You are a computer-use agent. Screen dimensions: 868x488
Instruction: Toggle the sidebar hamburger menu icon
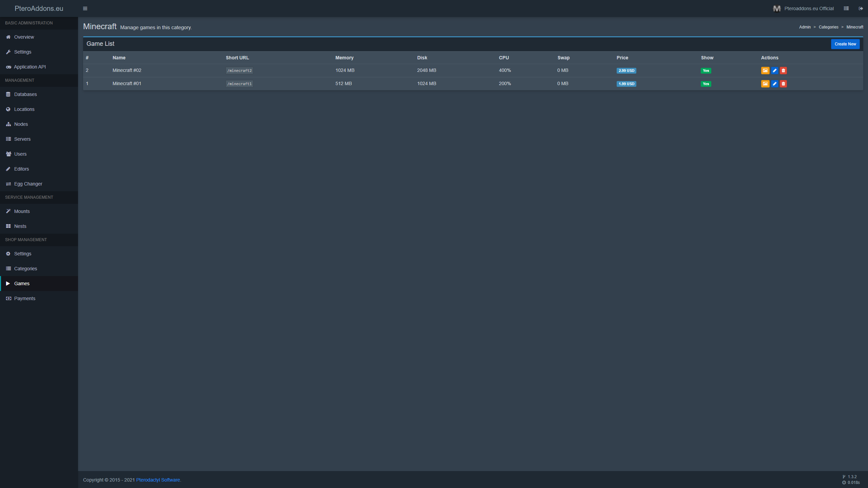point(85,8)
